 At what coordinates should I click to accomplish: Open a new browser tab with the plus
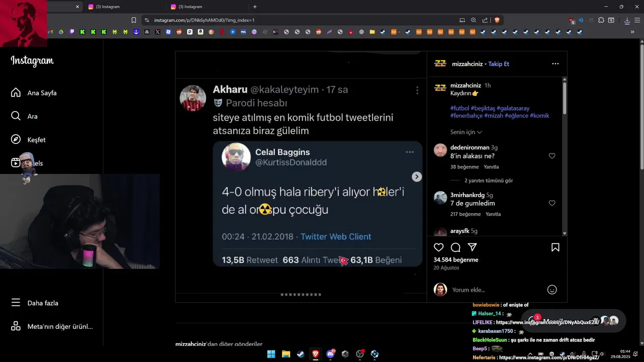[255, 7]
